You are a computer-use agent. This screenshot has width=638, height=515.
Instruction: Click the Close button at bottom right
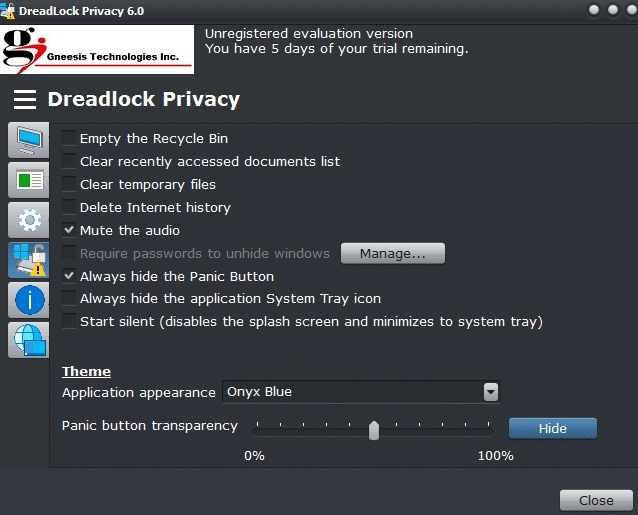[x=596, y=500]
